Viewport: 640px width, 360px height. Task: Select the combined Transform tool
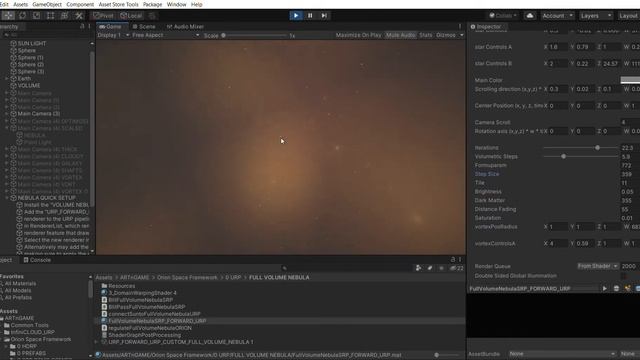coord(64,16)
